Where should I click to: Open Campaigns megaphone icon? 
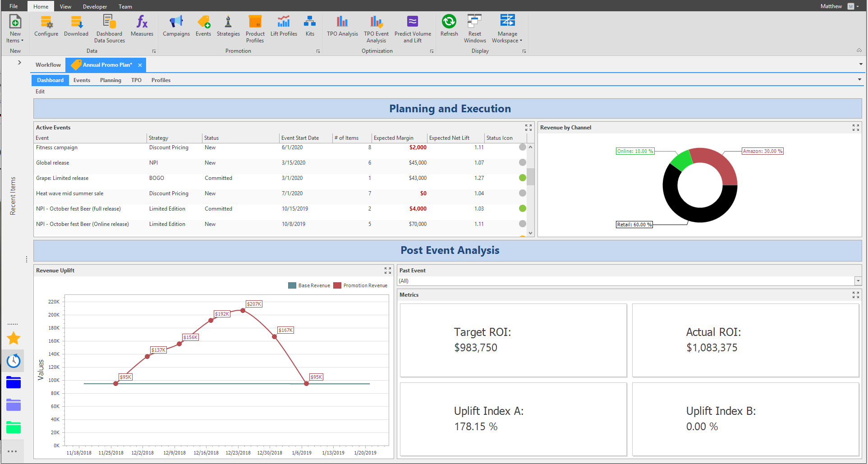coord(176,26)
